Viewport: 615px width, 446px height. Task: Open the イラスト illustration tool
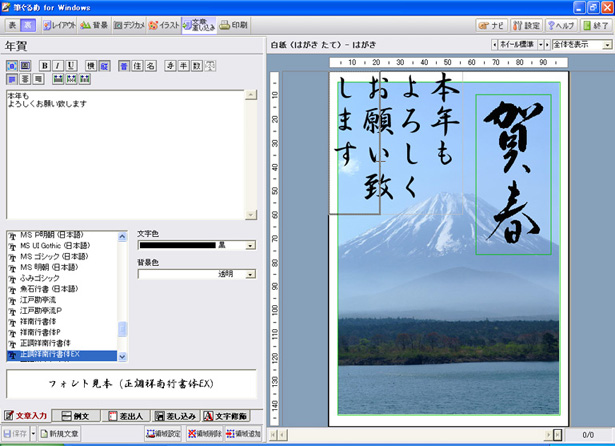tap(164, 25)
